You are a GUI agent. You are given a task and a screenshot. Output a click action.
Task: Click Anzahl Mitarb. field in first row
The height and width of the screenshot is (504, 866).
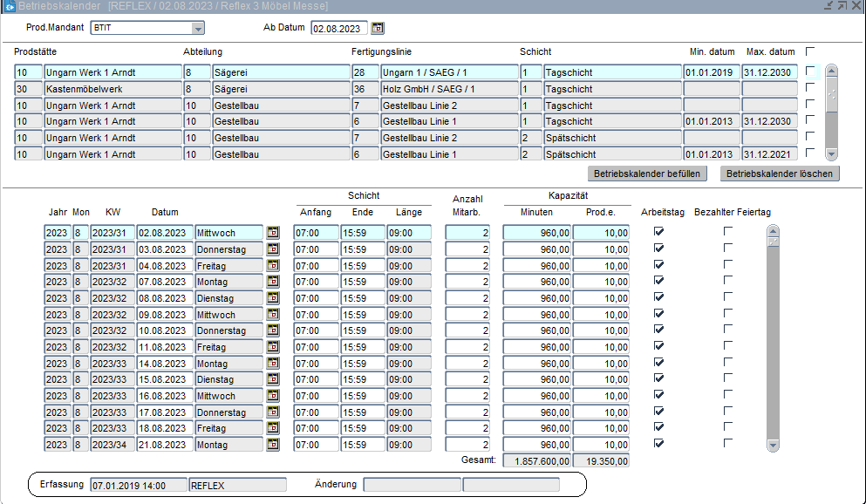click(x=468, y=233)
